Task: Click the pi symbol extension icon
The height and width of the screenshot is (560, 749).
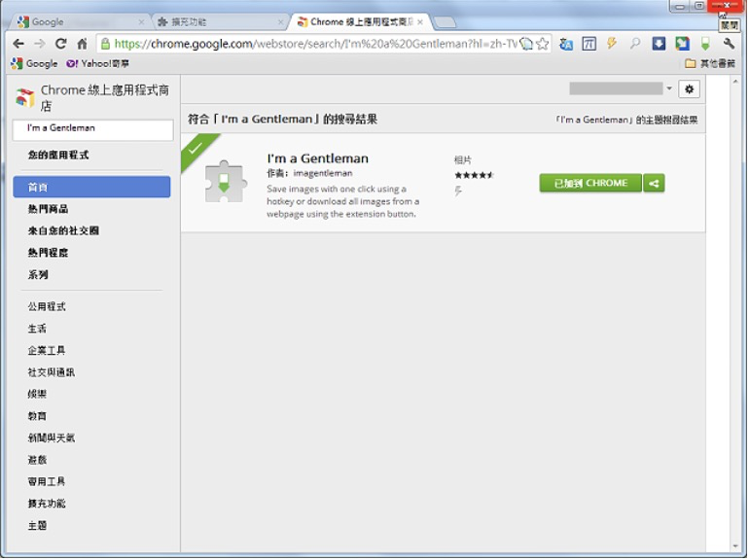Action: coord(588,44)
